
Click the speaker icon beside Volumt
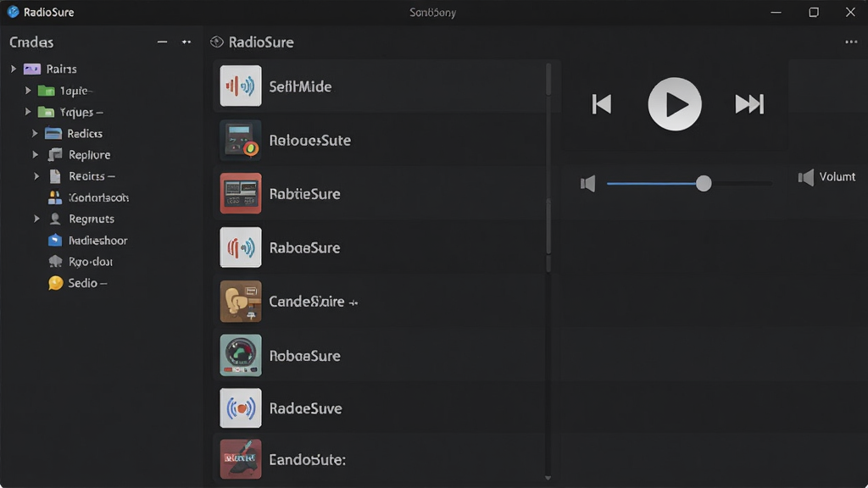point(806,178)
